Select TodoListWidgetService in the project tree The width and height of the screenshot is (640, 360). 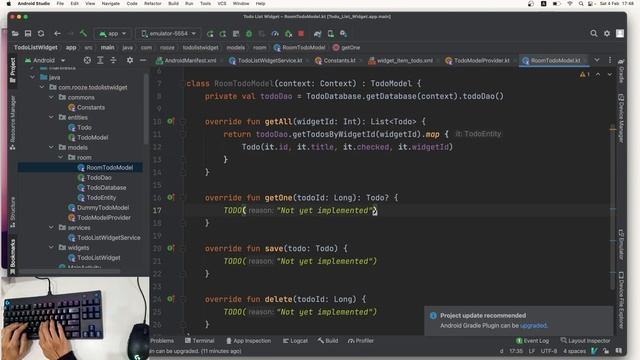(x=109, y=238)
